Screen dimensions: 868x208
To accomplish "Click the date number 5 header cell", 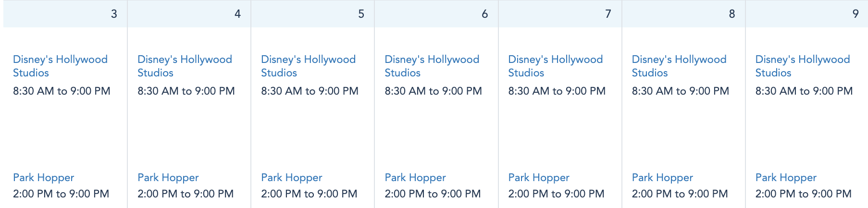I will 361,14.
